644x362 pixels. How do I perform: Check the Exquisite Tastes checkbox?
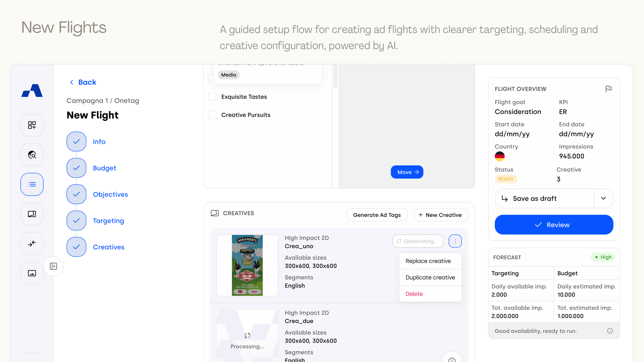(x=212, y=97)
